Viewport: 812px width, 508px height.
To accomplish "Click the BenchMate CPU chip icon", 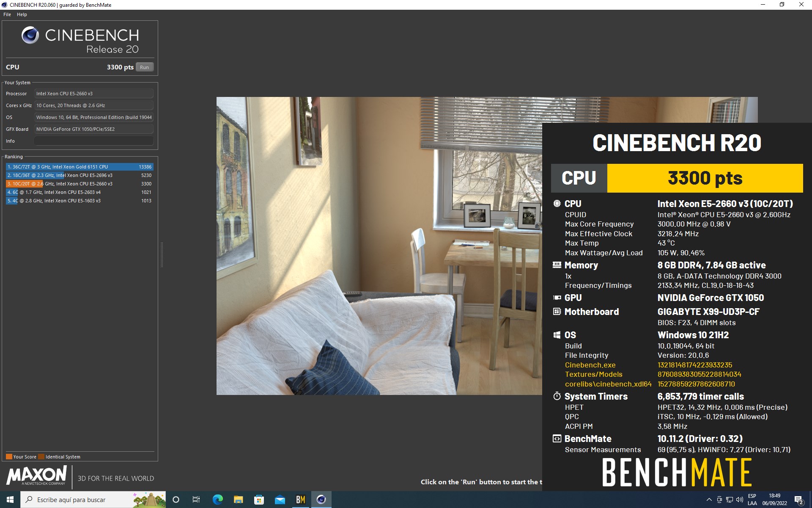I will coord(557,204).
